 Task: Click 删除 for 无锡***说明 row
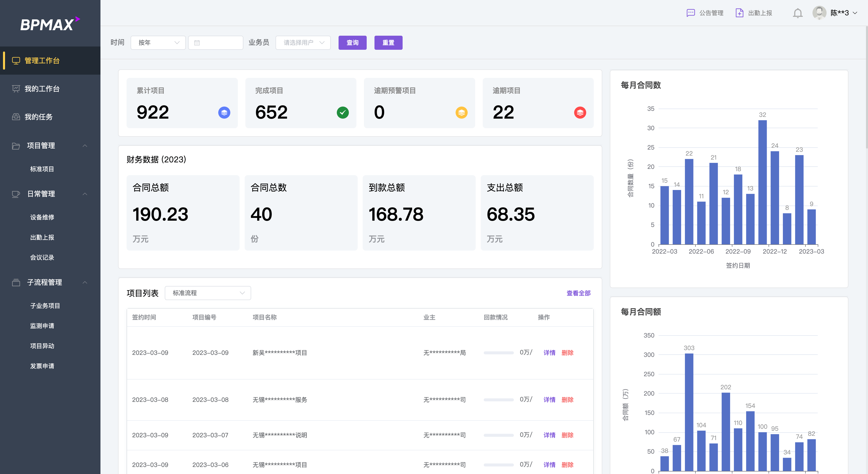click(567, 435)
